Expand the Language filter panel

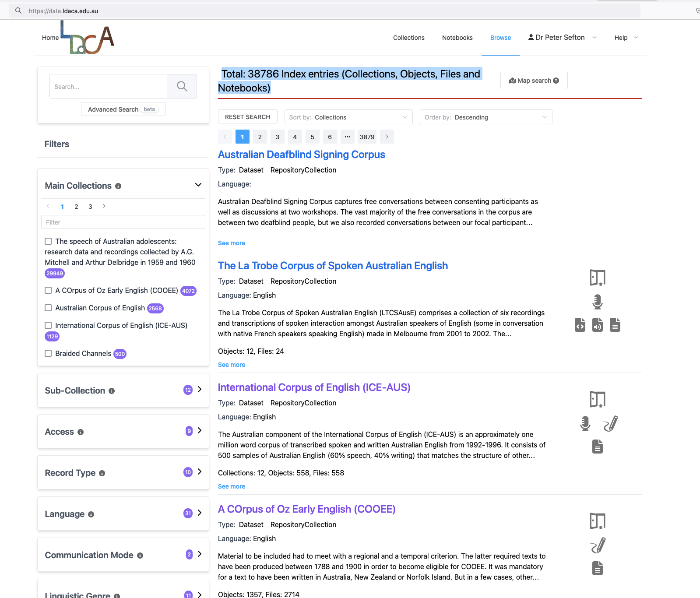click(200, 513)
